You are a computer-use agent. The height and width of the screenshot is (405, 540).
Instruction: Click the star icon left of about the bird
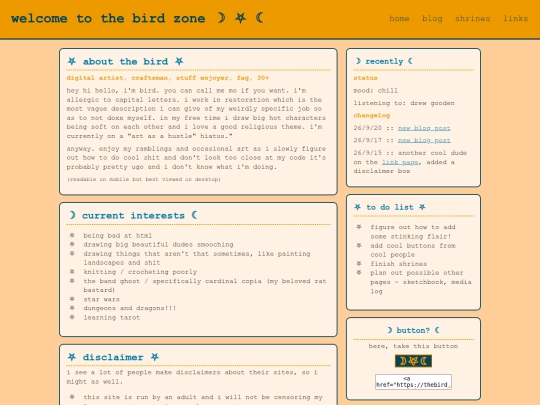[x=72, y=61]
